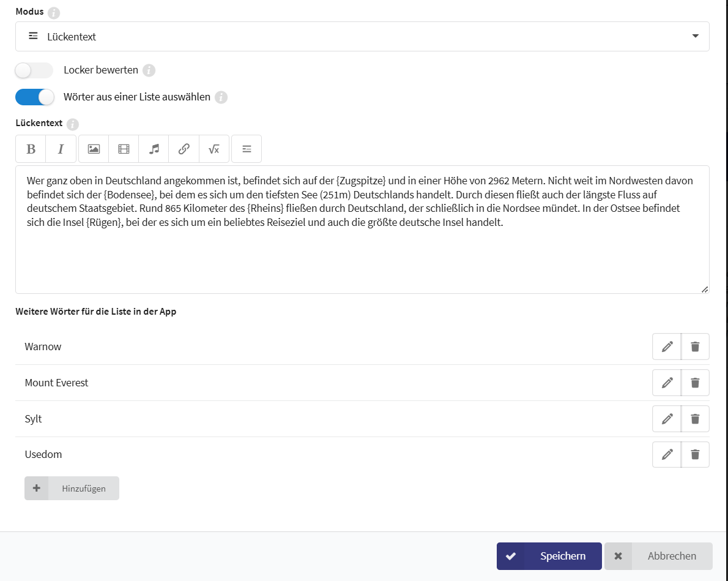The image size is (728, 581).
Task: Insert a hyperlink with the link icon
Action: 184,148
